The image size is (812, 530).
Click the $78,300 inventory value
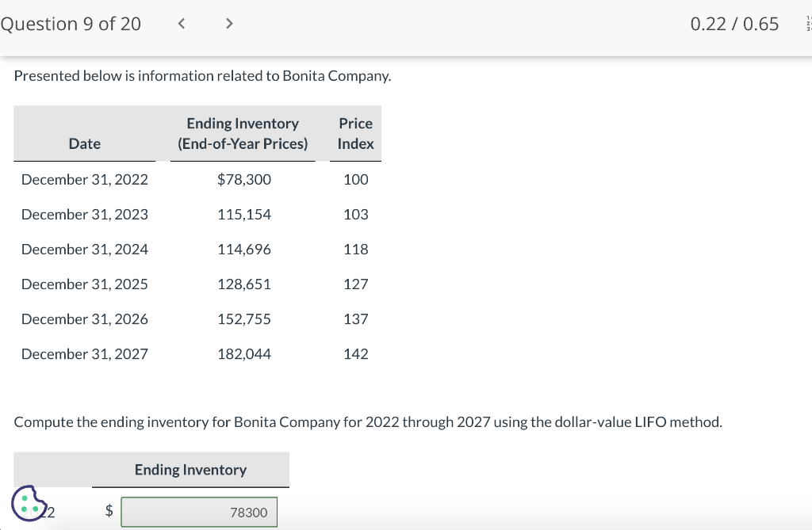point(244,179)
